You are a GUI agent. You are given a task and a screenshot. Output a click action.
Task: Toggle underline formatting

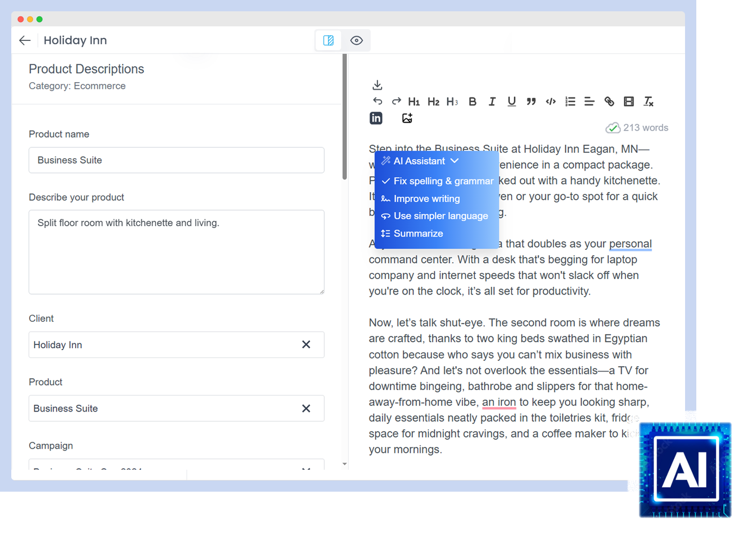tap(512, 101)
